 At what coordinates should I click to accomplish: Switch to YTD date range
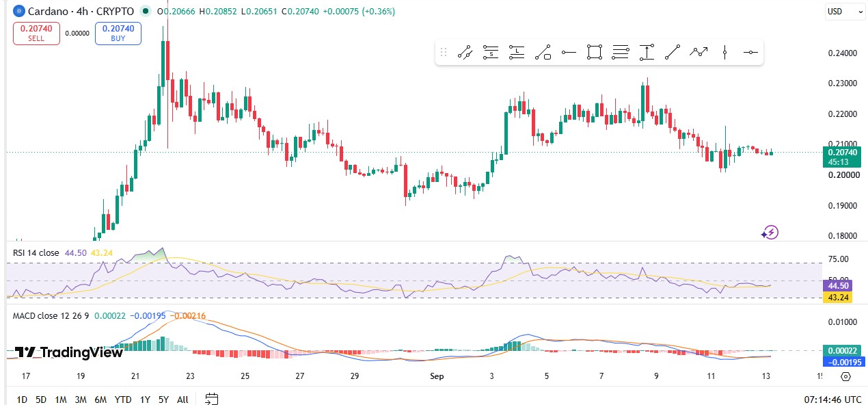point(123,400)
